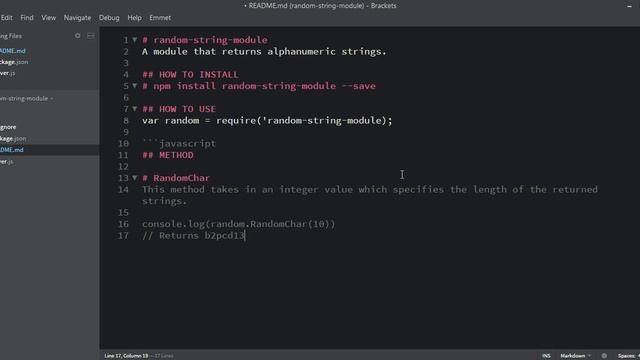Collapse the fold arrow on line 1
Viewport: 640px width, 360px height.
tap(135, 40)
